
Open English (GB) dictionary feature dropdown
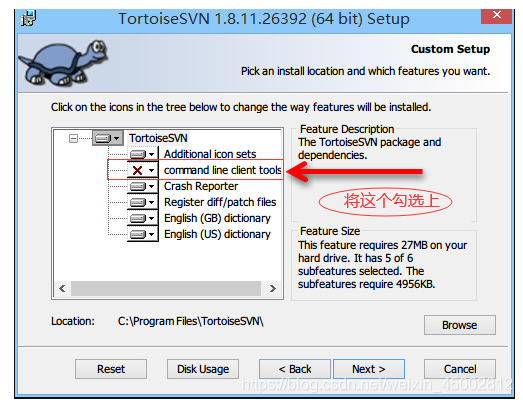142,218
